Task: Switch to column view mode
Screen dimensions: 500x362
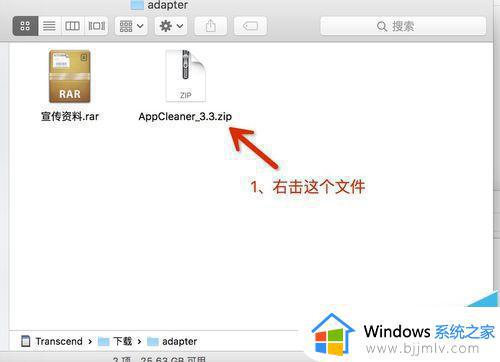Action: pyautogui.click(x=72, y=26)
